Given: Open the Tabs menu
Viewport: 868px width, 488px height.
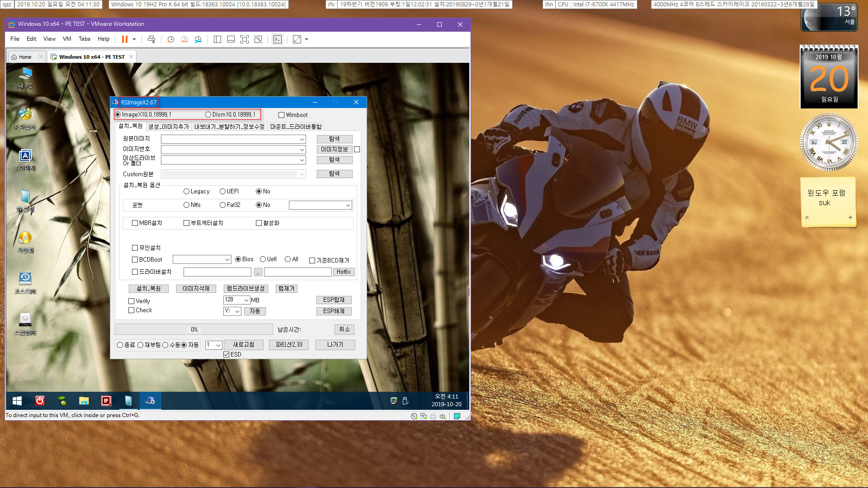Looking at the screenshot, I should tap(85, 39).
